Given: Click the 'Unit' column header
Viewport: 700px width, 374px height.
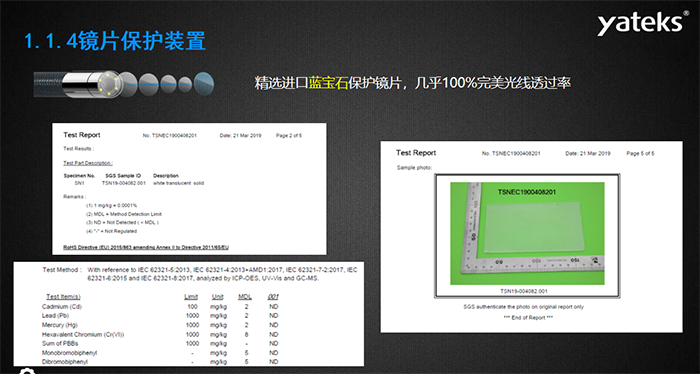Looking at the screenshot, I should pyautogui.click(x=217, y=297).
